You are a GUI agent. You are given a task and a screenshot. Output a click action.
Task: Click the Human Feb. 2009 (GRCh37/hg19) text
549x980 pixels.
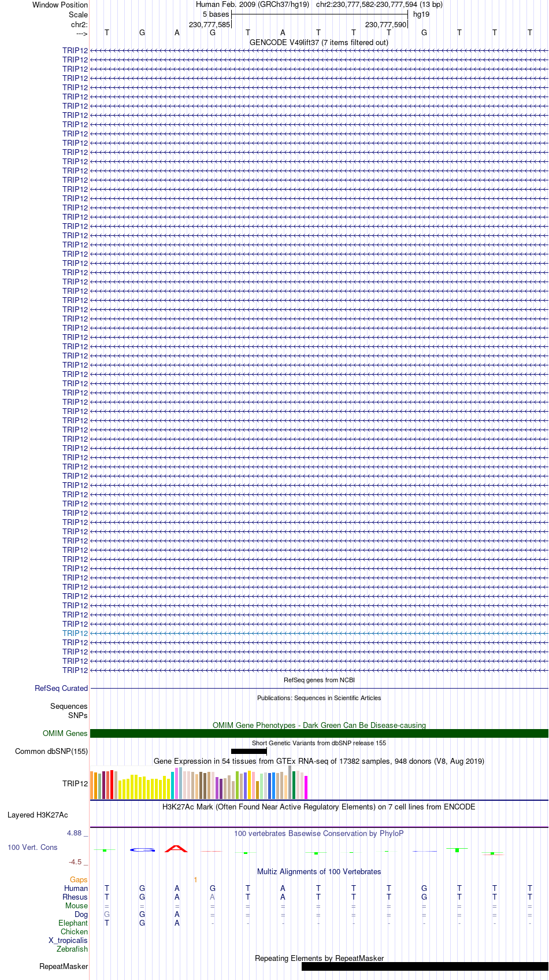pos(253,5)
